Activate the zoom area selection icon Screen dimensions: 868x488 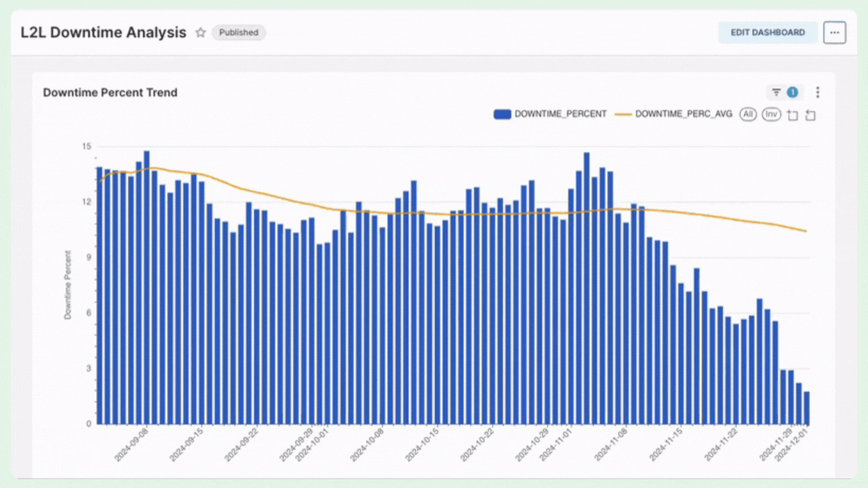click(792, 115)
